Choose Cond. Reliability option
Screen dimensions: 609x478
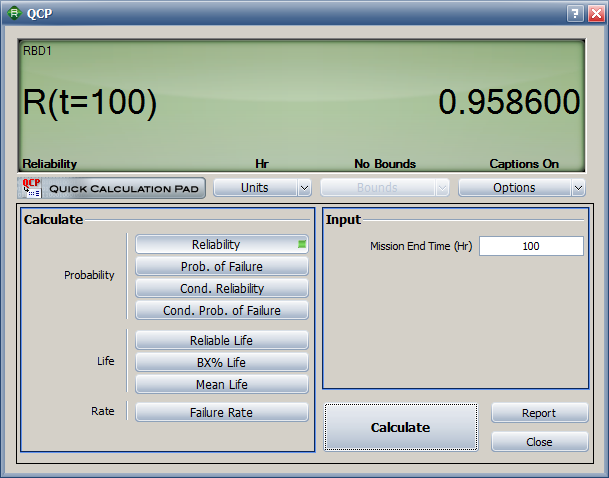[221, 288]
